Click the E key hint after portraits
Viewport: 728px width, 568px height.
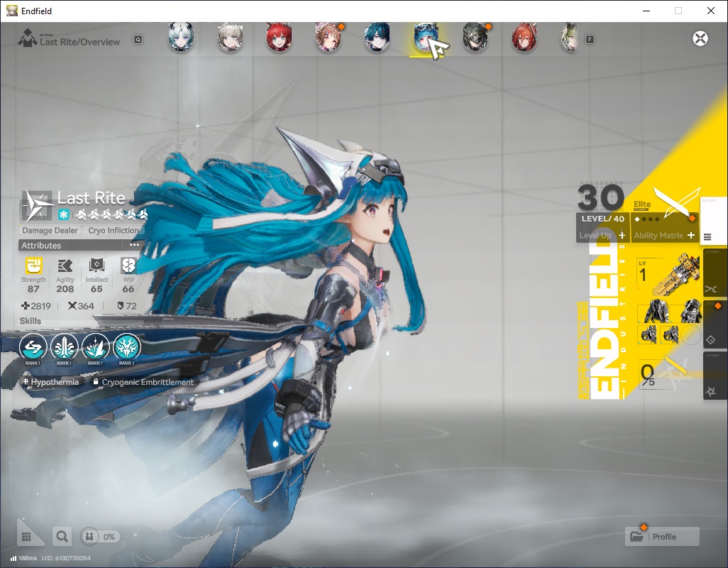pos(590,40)
